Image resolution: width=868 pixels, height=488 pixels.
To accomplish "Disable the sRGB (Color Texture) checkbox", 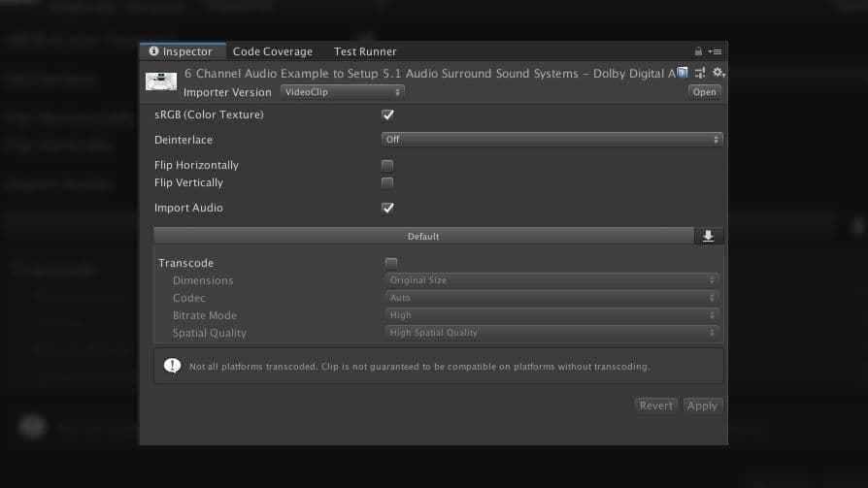I will (x=387, y=114).
